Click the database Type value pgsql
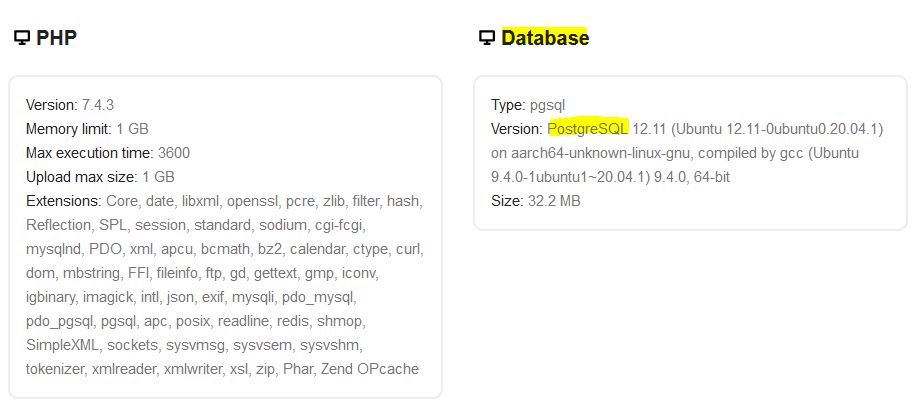The height and width of the screenshot is (408, 917). 549,105
